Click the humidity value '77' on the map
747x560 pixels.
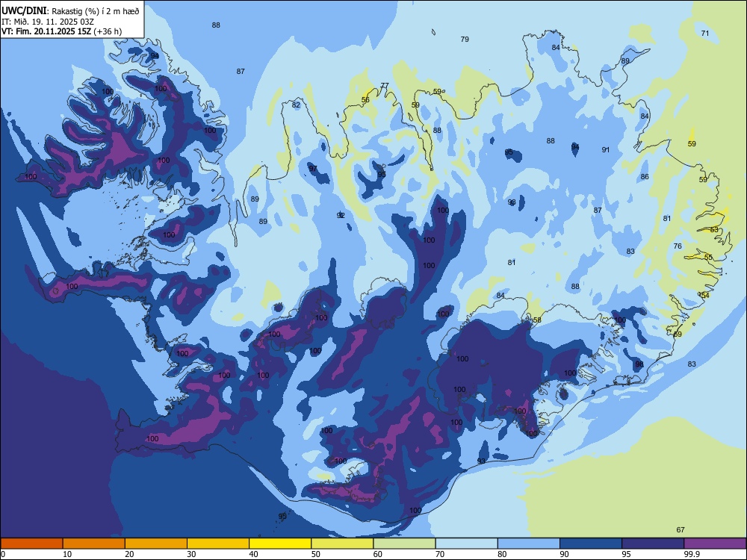(385, 86)
